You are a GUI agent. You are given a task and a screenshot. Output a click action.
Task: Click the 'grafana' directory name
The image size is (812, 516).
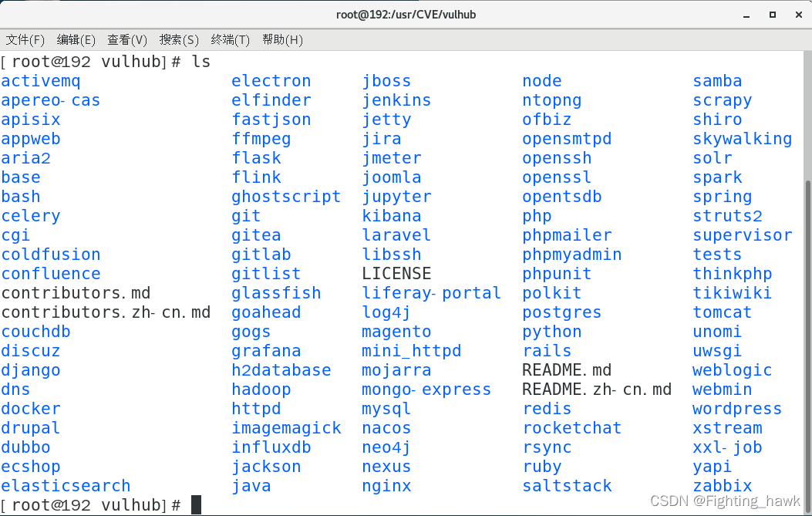(x=266, y=351)
